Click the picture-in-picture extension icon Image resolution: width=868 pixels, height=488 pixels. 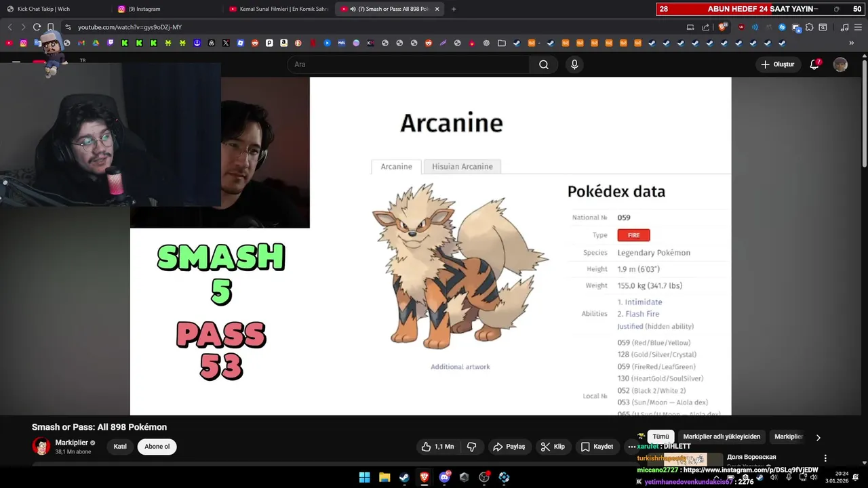coord(796,28)
